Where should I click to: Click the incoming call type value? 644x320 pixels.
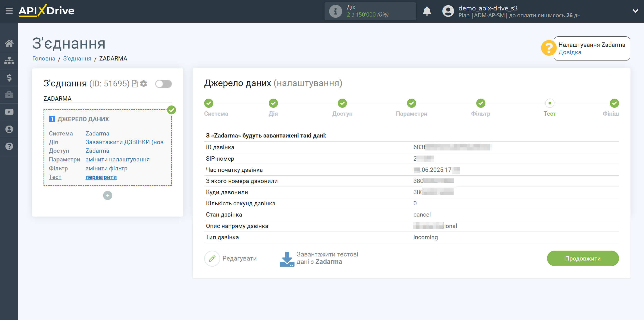tap(426, 237)
